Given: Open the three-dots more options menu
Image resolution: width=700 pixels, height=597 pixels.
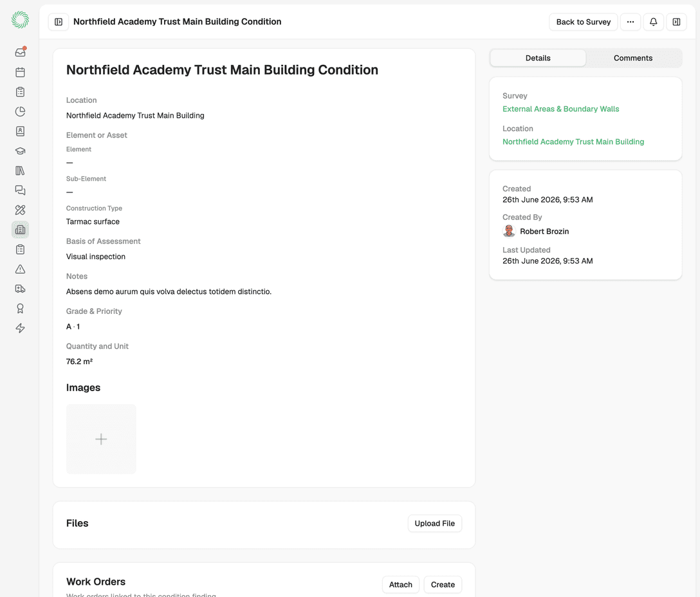Looking at the screenshot, I should (x=631, y=22).
